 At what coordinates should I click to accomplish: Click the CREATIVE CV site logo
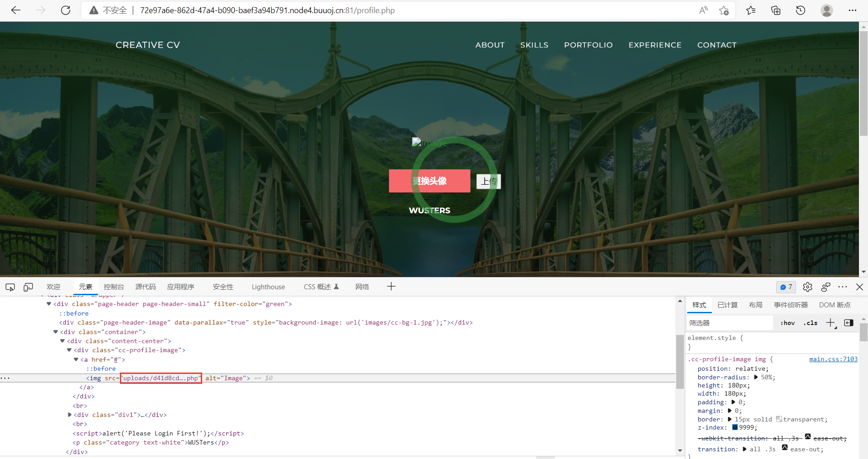pyautogui.click(x=147, y=45)
